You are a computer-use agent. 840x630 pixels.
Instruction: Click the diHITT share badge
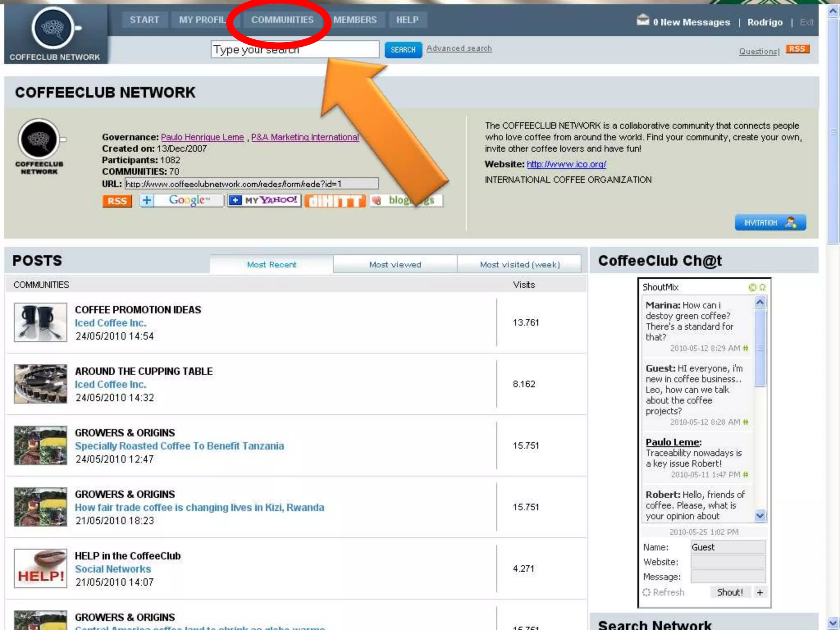(x=335, y=201)
